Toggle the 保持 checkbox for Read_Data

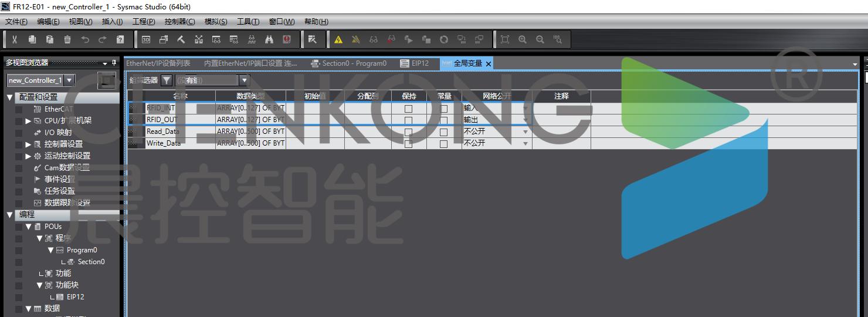pyautogui.click(x=408, y=132)
